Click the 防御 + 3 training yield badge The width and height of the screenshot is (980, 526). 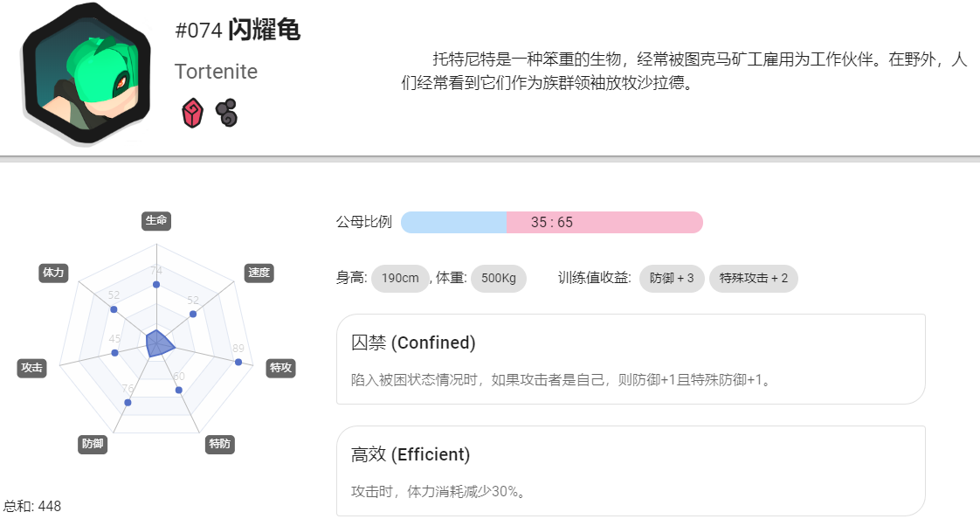tap(672, 279)
